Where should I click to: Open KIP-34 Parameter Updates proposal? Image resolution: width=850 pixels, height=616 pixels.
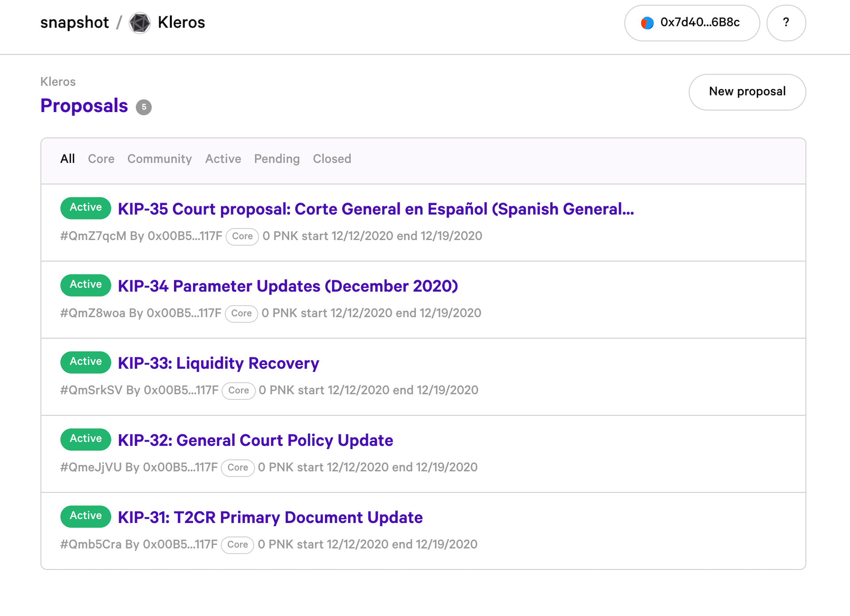[x=288, y=286]
